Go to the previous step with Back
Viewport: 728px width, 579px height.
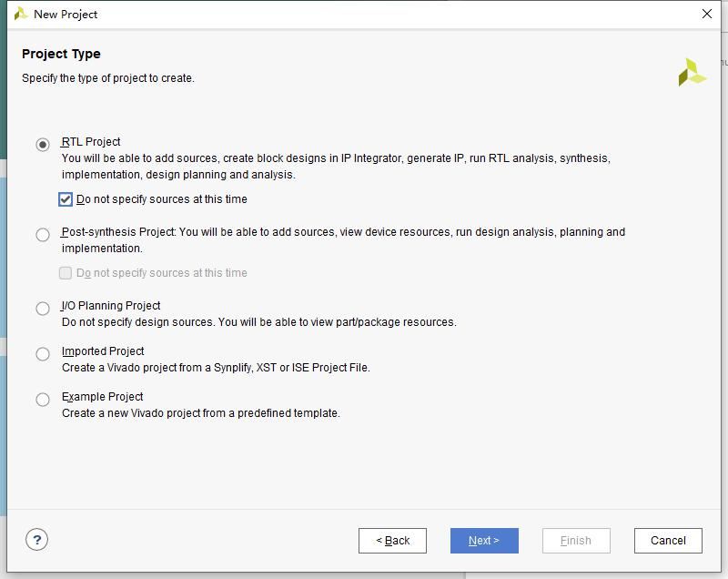tap(392, 541)
